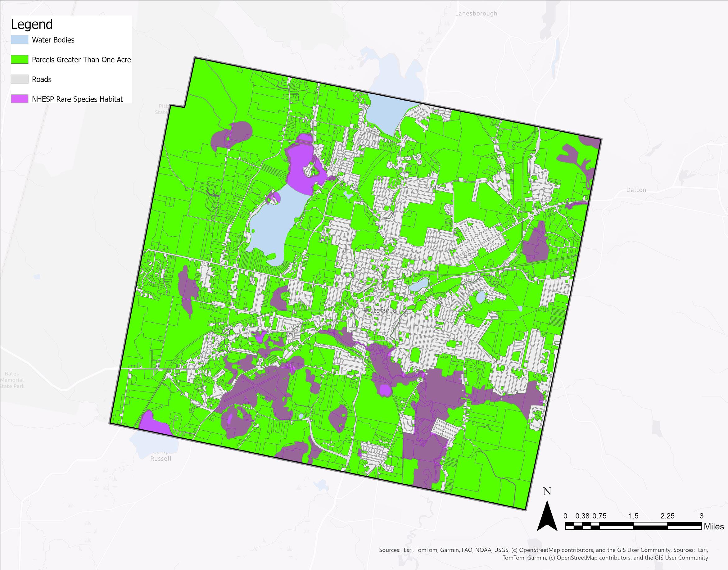The image size is (728, 570).
Task: Click Parcels Greater Than One Acre label
Action: click(x=81, y=60)
